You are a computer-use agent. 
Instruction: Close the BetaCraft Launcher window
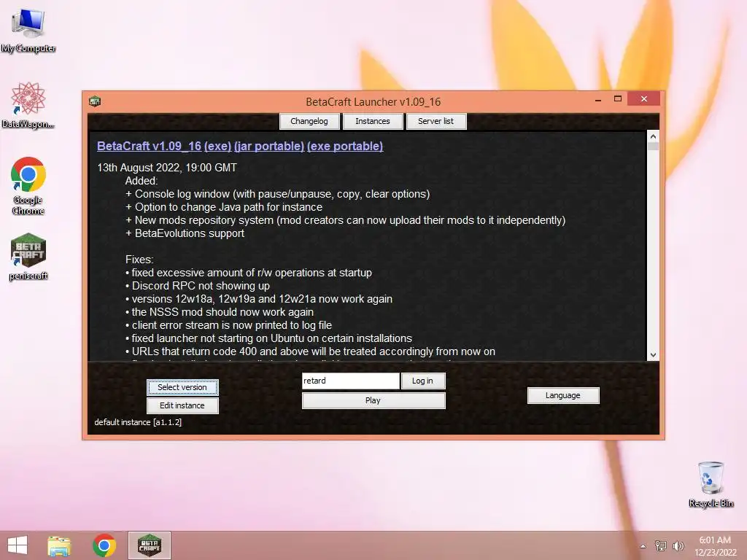[643, 98]
